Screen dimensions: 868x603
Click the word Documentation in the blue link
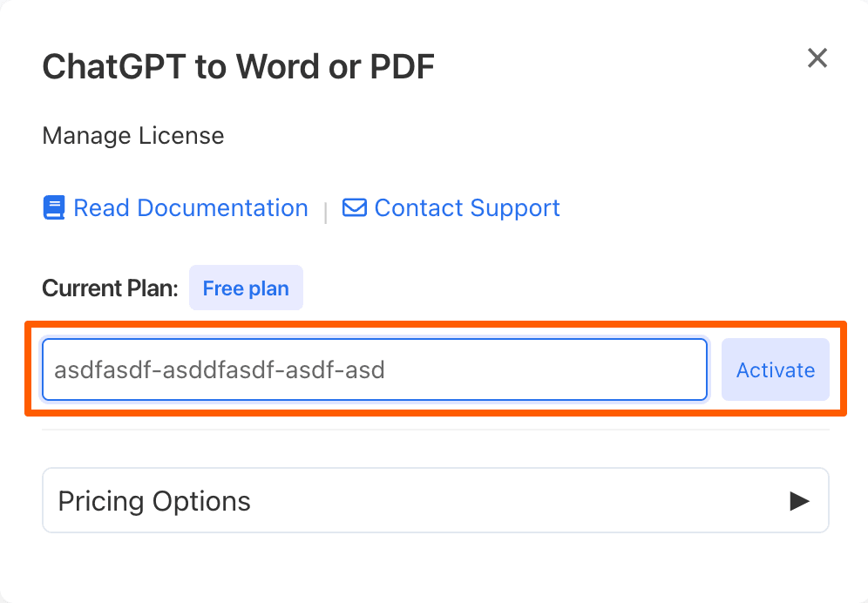point(222,208)
